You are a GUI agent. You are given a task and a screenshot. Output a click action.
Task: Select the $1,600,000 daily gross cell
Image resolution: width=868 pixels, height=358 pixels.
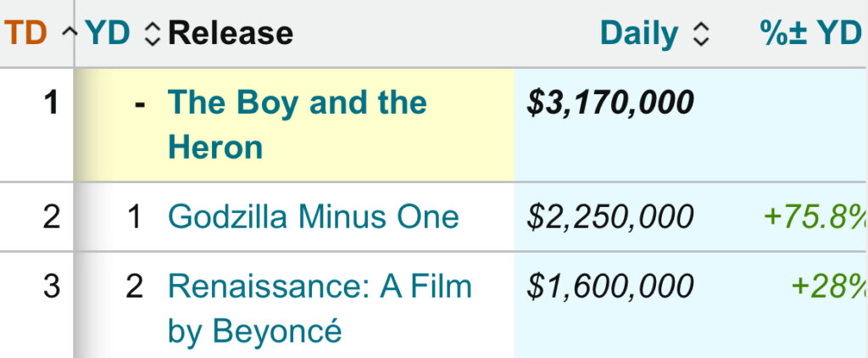610,287
